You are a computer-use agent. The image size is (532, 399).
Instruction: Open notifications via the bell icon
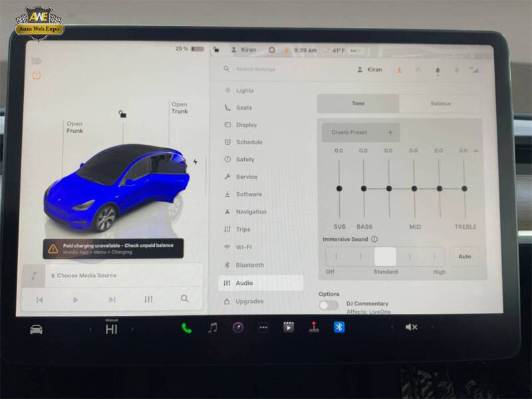pos(438,69)
